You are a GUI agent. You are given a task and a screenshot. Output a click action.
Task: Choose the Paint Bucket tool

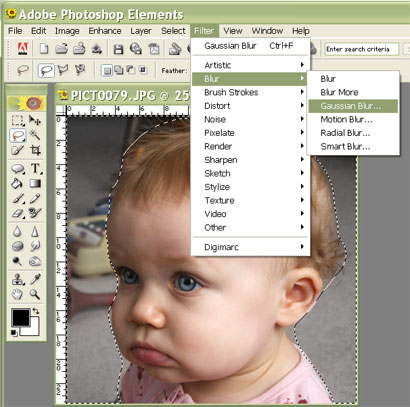[x=17, y=183]
